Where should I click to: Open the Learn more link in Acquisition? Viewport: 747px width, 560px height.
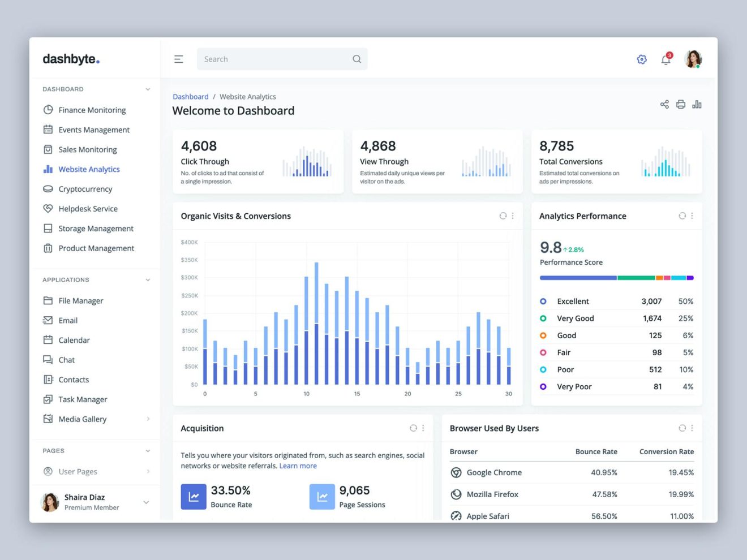point(298,466)
